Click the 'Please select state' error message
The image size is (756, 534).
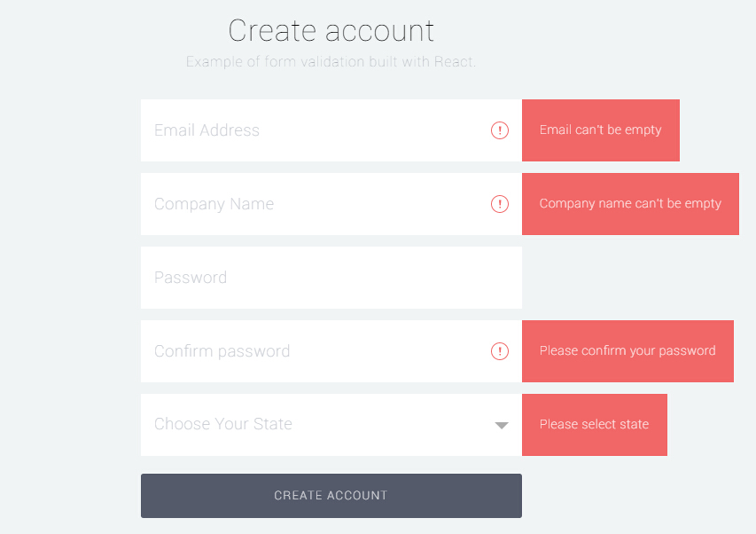[x=594, y=424]
